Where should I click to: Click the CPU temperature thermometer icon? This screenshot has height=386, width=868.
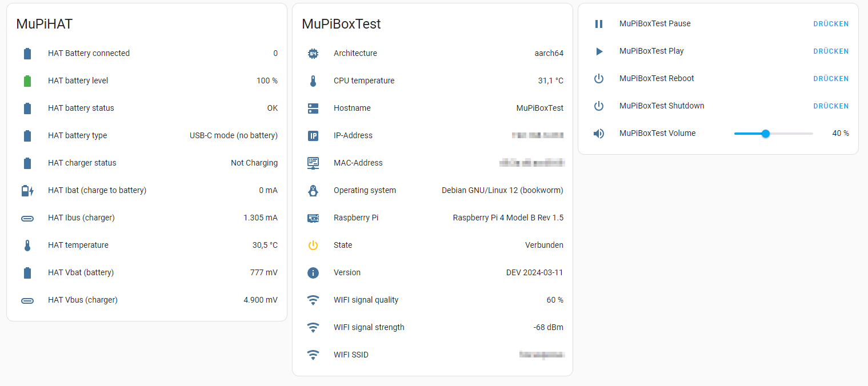(x=313, y=81)
